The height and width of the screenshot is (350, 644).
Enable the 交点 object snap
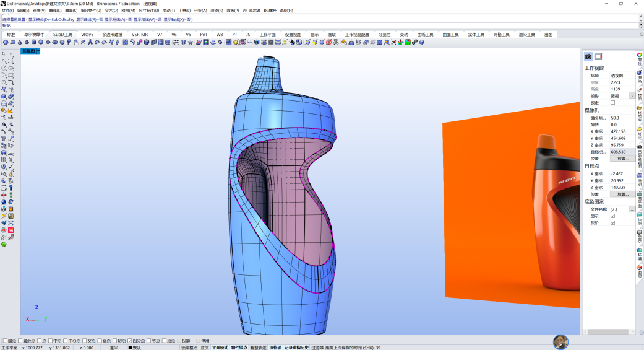85,341
